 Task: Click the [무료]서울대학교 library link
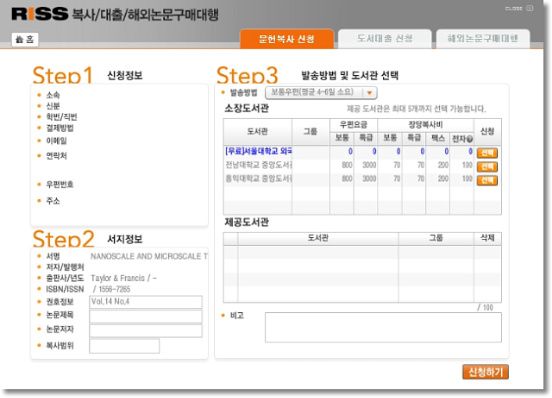tap(259, 151)
